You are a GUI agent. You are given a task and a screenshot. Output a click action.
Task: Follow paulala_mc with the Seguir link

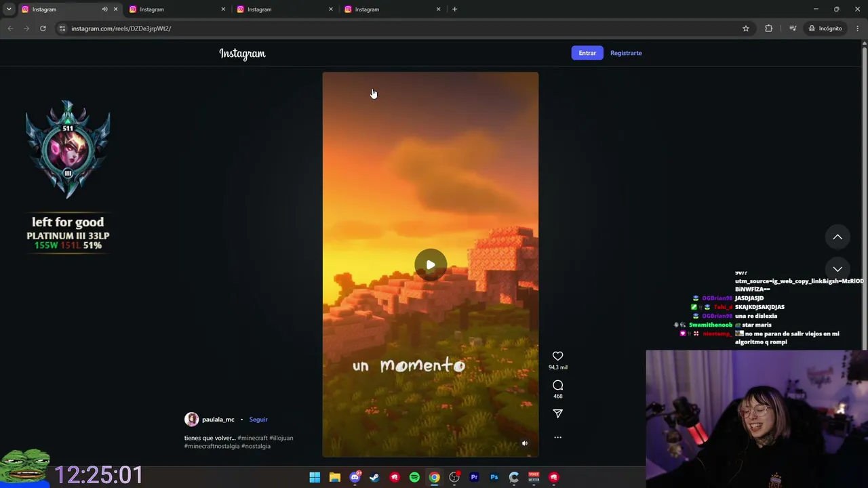(258, 420)
